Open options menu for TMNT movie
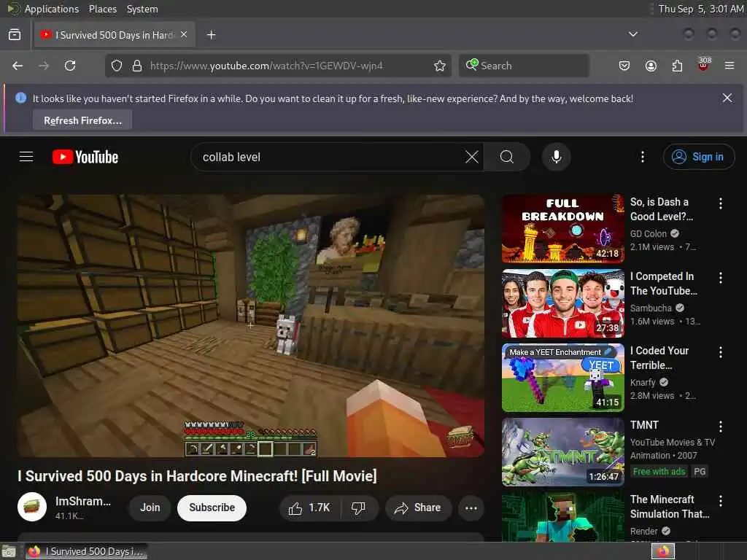The image size is (747, 560). pos(720,426)
